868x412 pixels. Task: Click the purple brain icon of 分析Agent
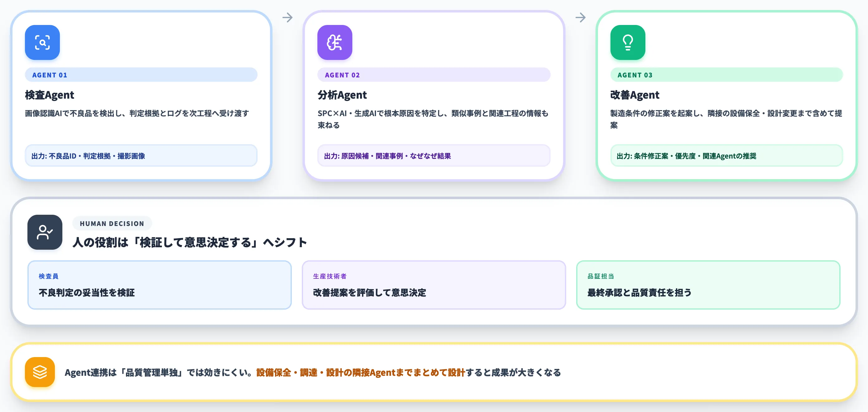tap(335, 42)
